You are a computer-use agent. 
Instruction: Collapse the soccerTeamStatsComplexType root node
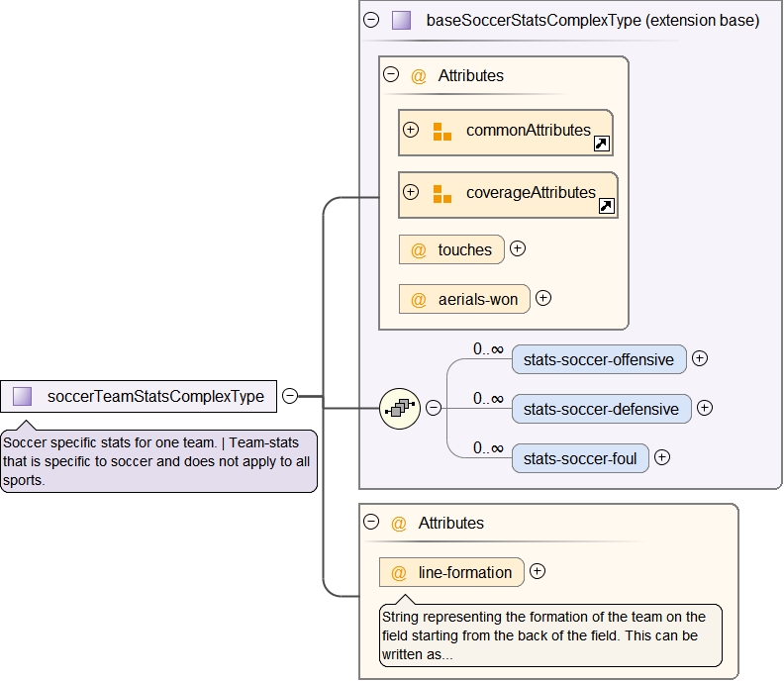290,396
